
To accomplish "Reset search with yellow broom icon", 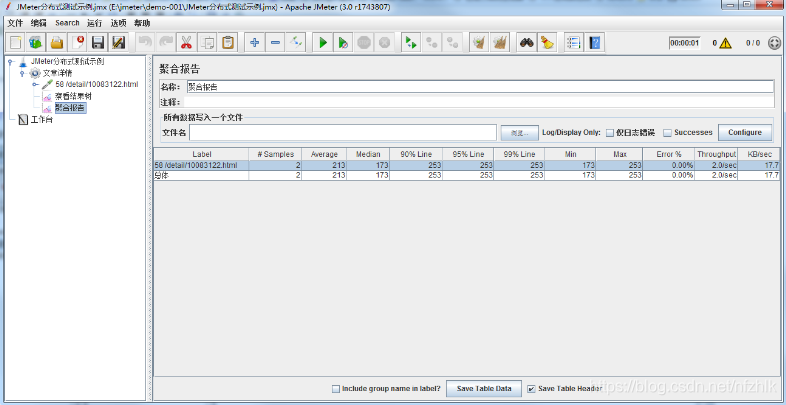I will [x=547, y=43].
